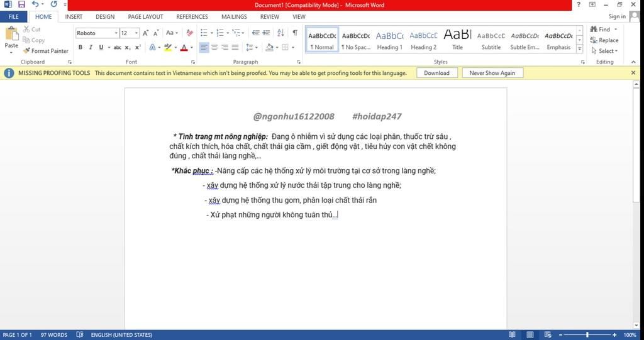Switch to the DESIGN tab
Viewport: 644px width, 340px height.
105,17
